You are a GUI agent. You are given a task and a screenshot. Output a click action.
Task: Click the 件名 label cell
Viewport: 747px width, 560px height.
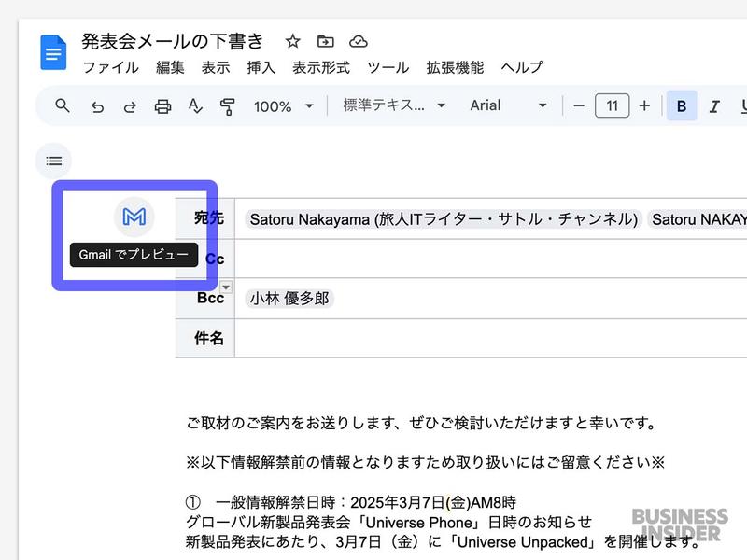click(x=205, y=338)
